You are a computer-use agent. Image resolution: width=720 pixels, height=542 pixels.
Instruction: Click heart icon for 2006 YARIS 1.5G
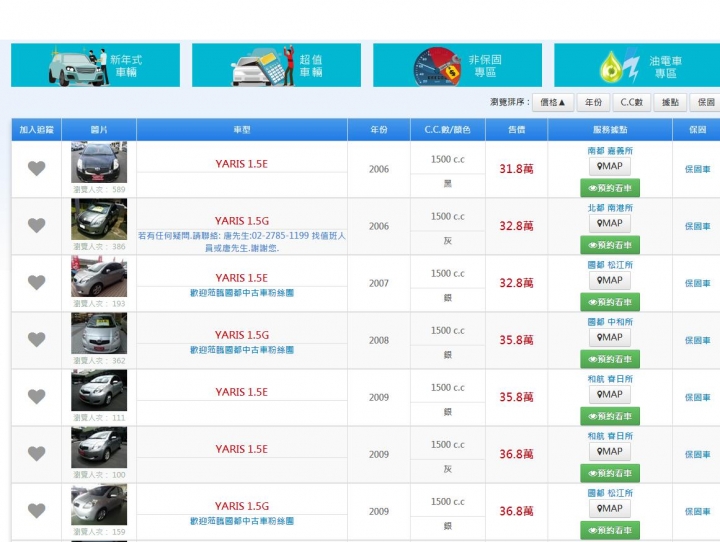point(36,226)
